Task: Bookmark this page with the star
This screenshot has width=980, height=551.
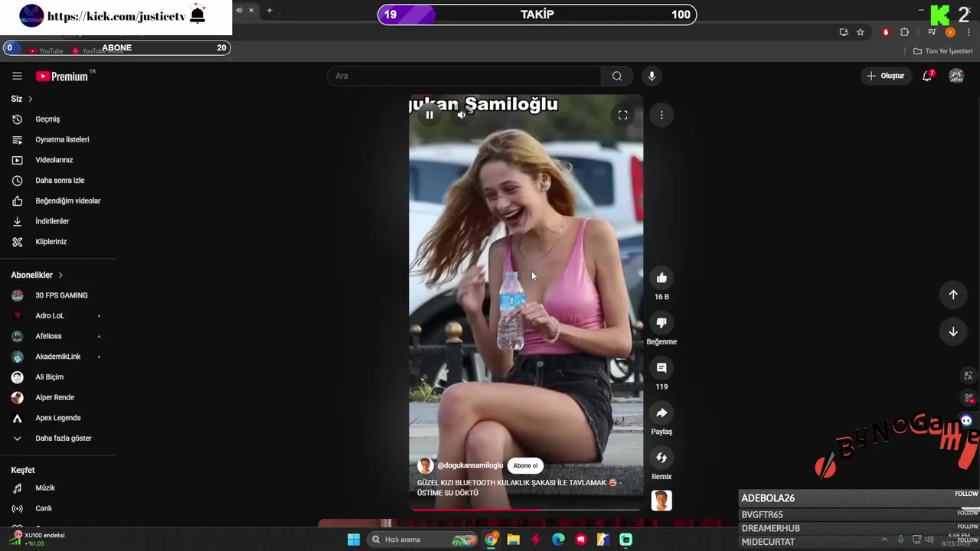Action: 861,32
